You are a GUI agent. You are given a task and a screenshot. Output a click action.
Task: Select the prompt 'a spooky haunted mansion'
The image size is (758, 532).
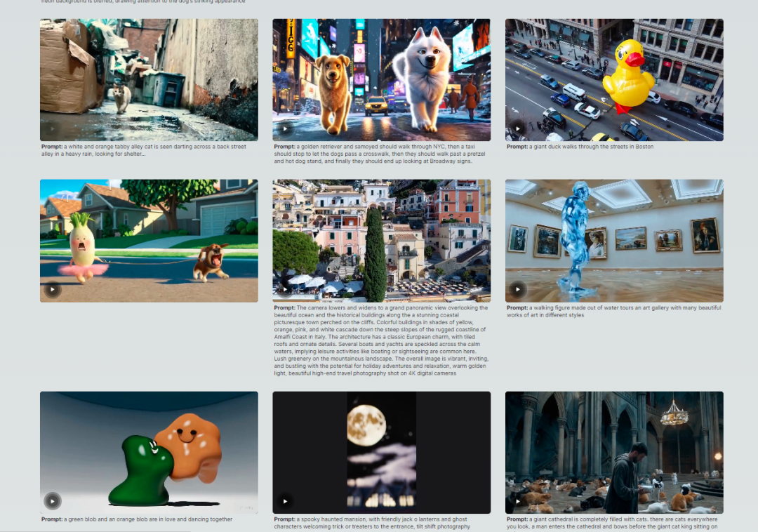coord(328,519)
